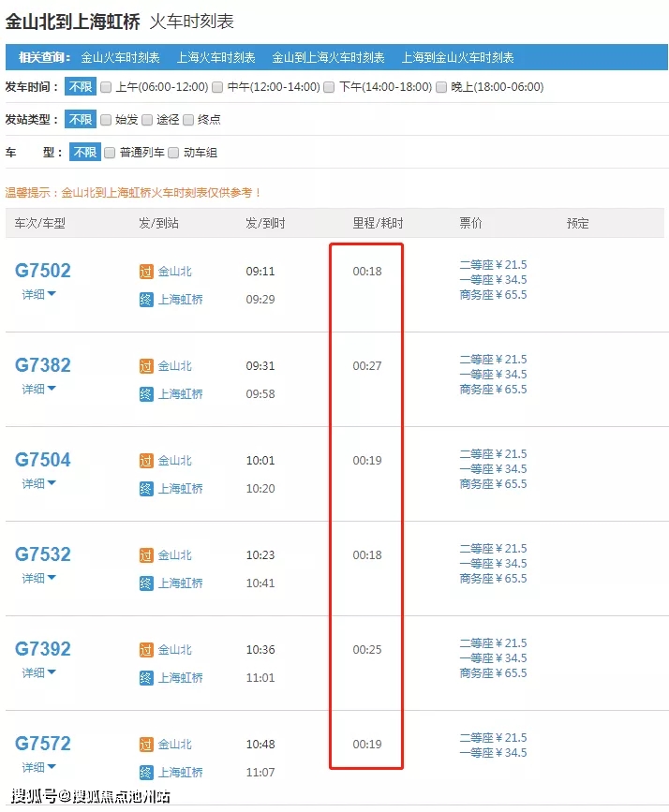Viewport: 669px width, 812px height.
Task: Enable the 普通列车 train type checkbox
Action: click(110, 153)
